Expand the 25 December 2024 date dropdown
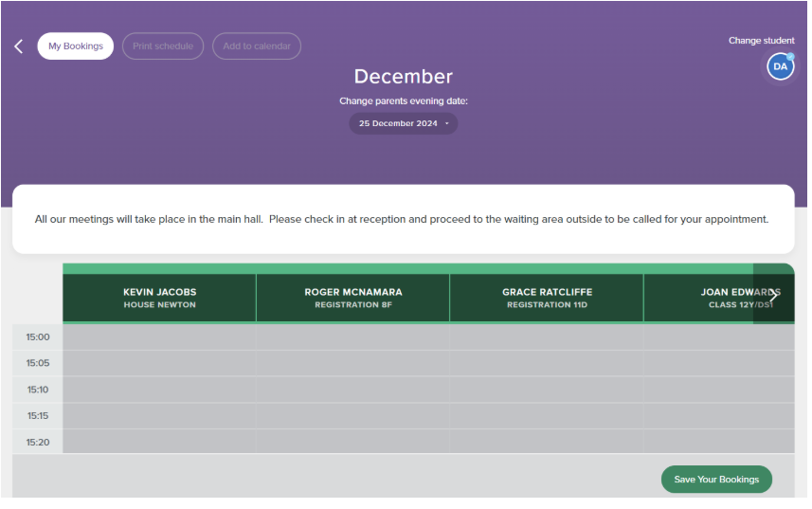This screenshot has width=812, height=509. 403,123
